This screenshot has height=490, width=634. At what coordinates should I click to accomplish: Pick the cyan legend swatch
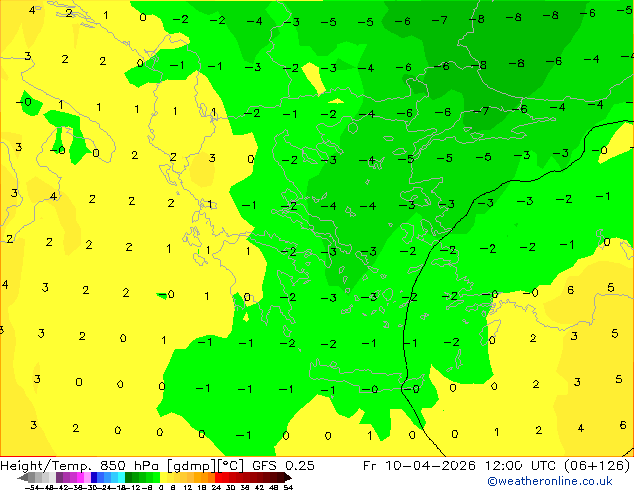pyautogui.click(x=121, y=477)
